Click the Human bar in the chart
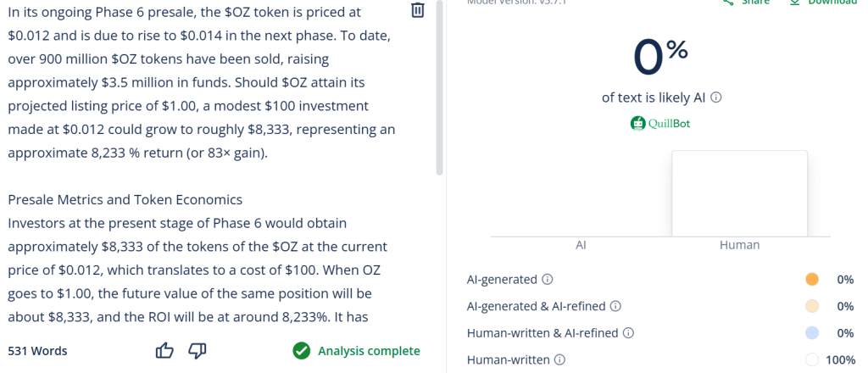This screenshot has height=373, width=868. 739,193
